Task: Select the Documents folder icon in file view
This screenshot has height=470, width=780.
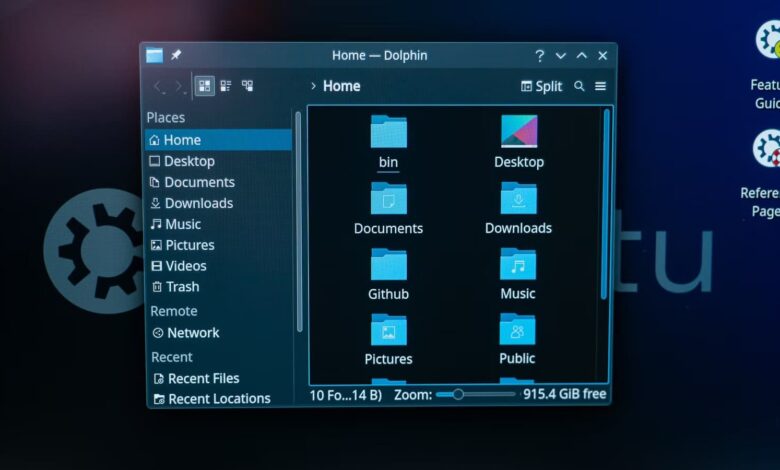Action: 389,198
